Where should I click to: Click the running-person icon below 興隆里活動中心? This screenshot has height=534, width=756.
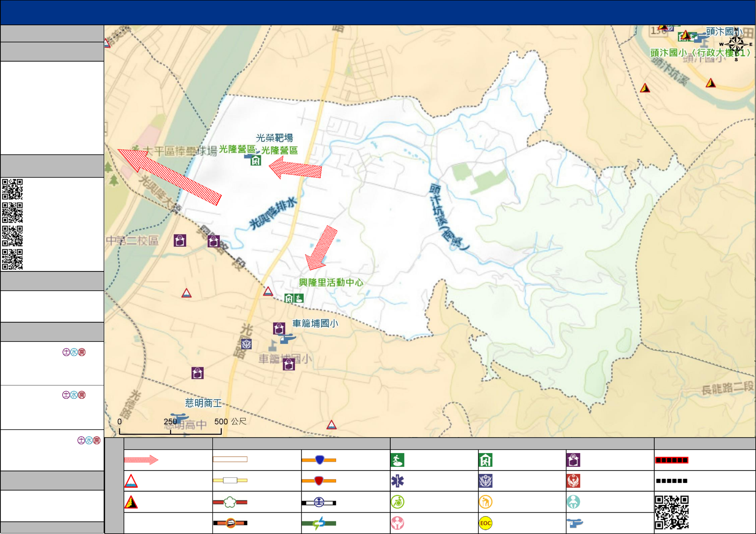click(x=299, y=298)
